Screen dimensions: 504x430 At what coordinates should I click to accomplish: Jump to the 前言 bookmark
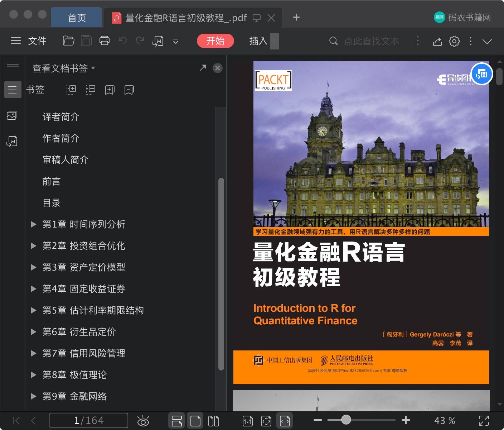point(52,181)
